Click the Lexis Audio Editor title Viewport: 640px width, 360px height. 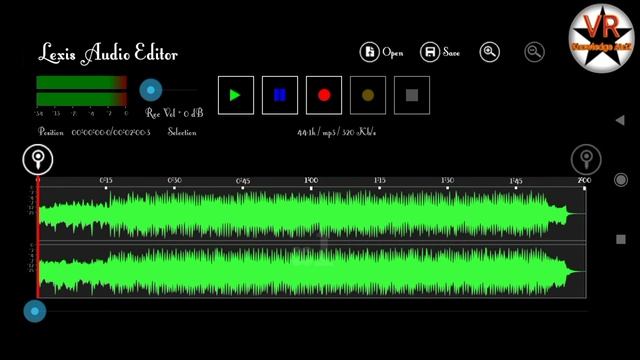coord(108,53)
